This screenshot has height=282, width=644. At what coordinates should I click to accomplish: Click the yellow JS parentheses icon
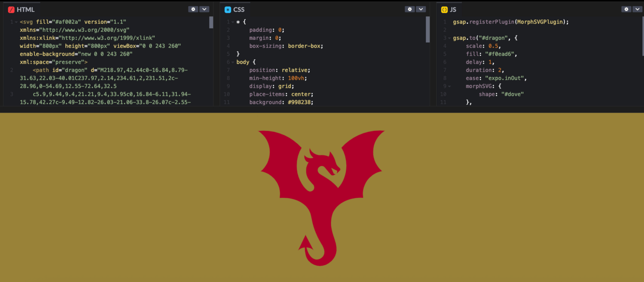pyautogui.click(x=444, y=9)
